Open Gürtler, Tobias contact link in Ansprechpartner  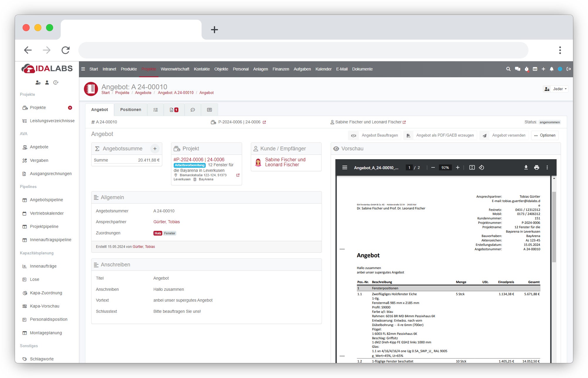(x=166, y=222)
